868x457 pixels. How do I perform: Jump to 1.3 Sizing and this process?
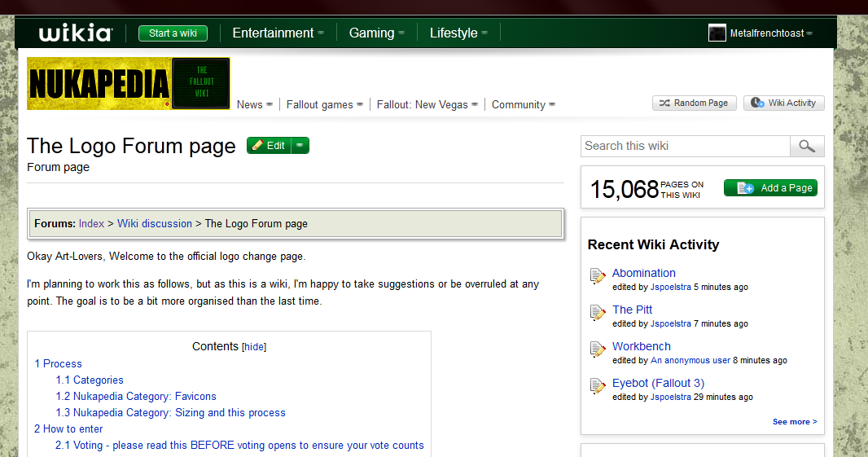tap(170, 413)
